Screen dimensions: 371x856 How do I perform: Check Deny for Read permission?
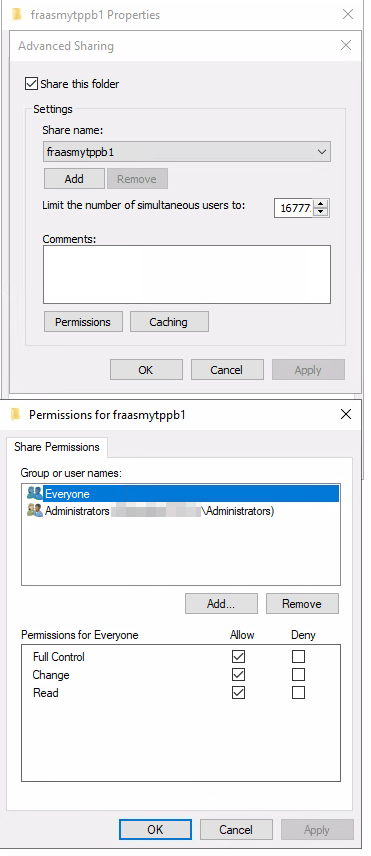point(298,693)
